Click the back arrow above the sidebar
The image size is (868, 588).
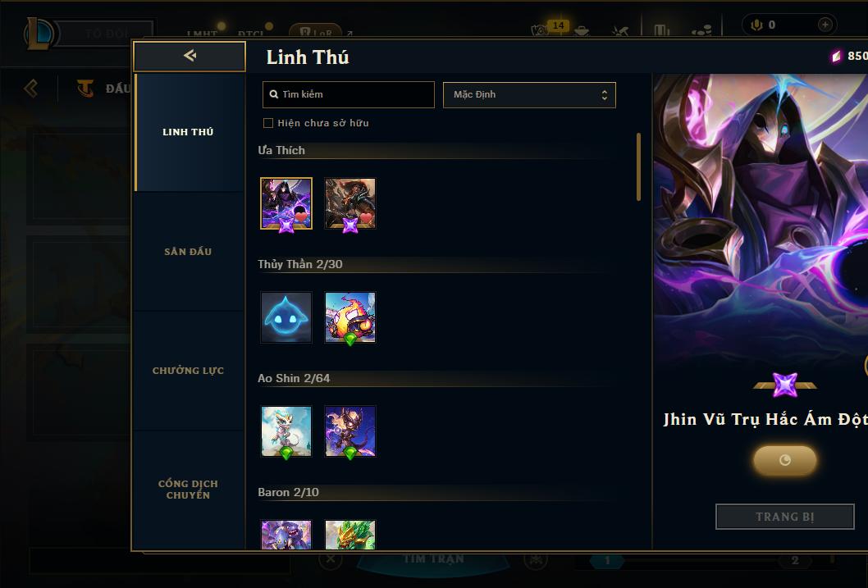click(x=190, y=55)
